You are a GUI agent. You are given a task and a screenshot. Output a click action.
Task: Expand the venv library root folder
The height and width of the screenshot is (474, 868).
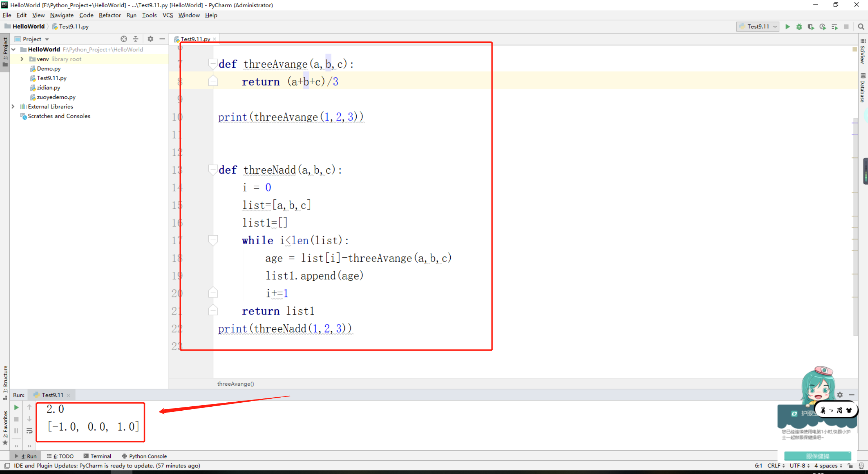tap(22, 59)
